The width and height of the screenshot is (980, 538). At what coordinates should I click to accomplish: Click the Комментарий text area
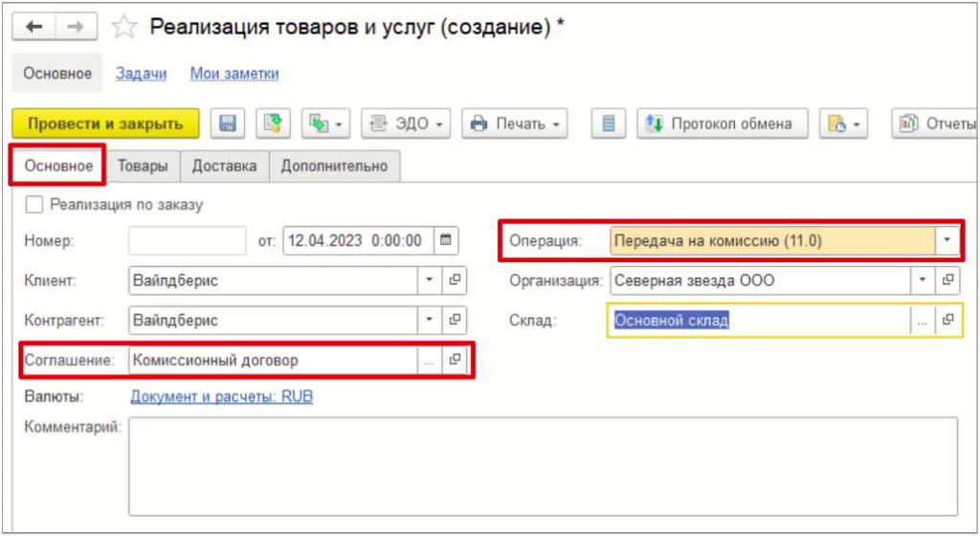[x=544, y=466]
